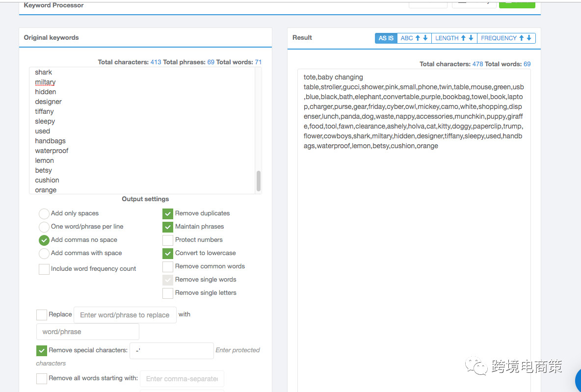Select Add only spaces radio option
Screen dimensions: 581x392
pyautogui.click(x=44, y=213)
